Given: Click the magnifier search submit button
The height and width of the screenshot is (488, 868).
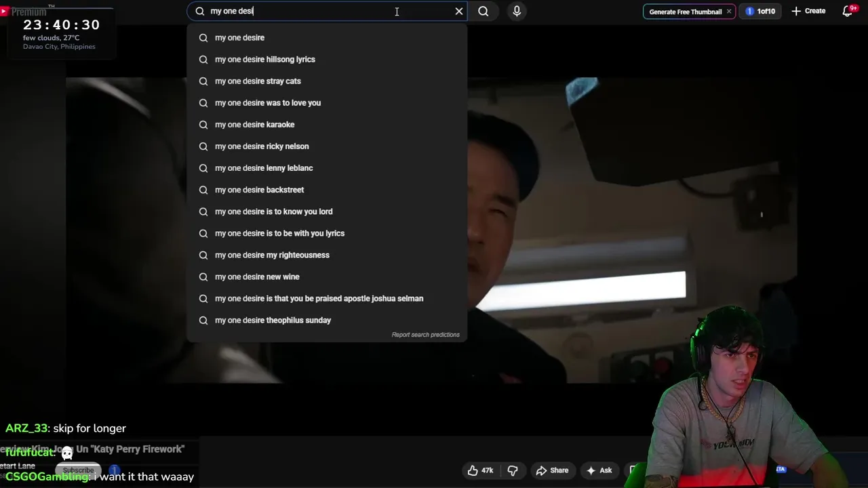Looking at the screenshot, I should (484, 11).
